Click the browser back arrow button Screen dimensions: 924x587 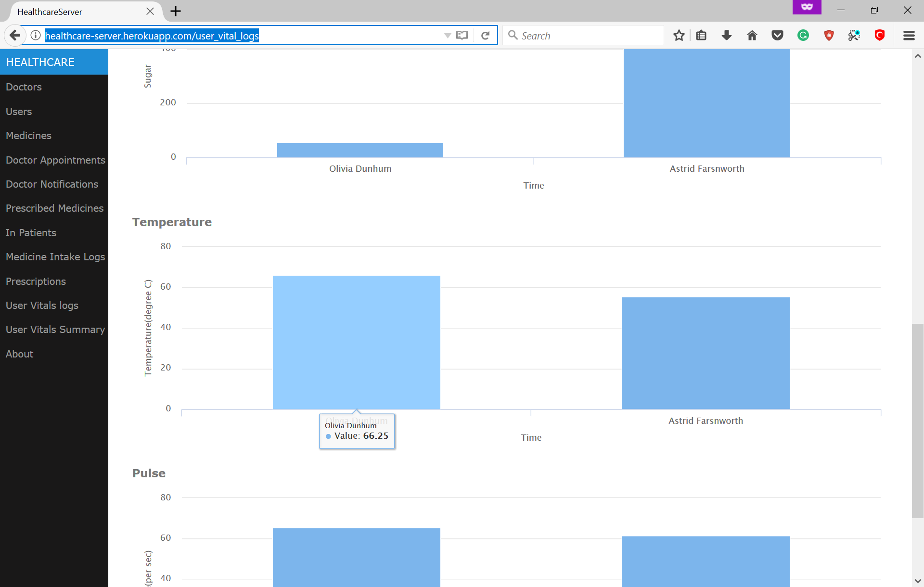point(15,35)
